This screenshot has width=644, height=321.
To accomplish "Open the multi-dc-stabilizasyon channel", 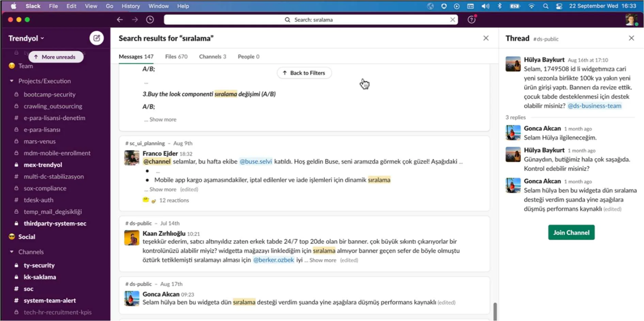I will pos(53,177).
